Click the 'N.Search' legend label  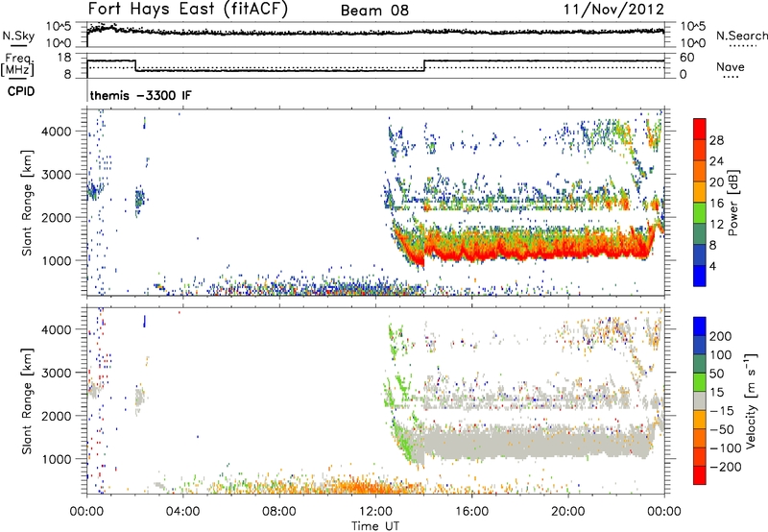click(741, 36)
